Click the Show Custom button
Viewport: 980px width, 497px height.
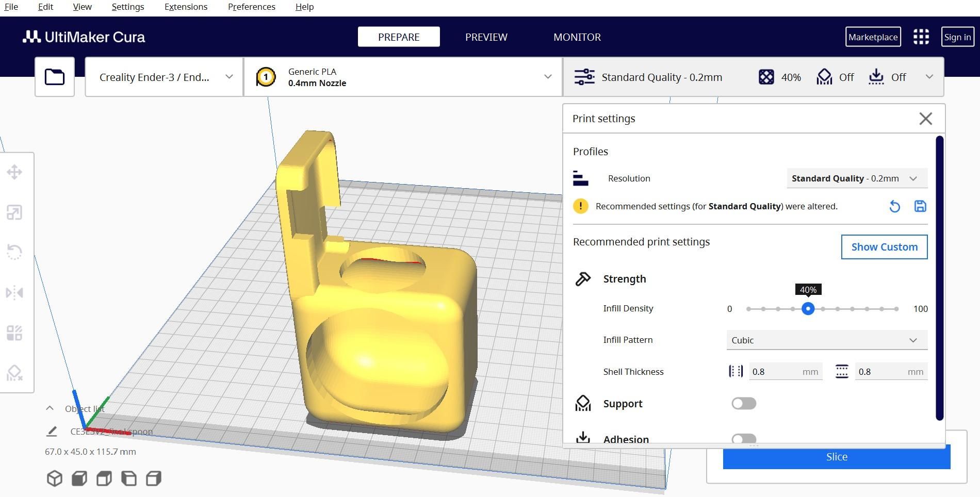click(884, 247)
